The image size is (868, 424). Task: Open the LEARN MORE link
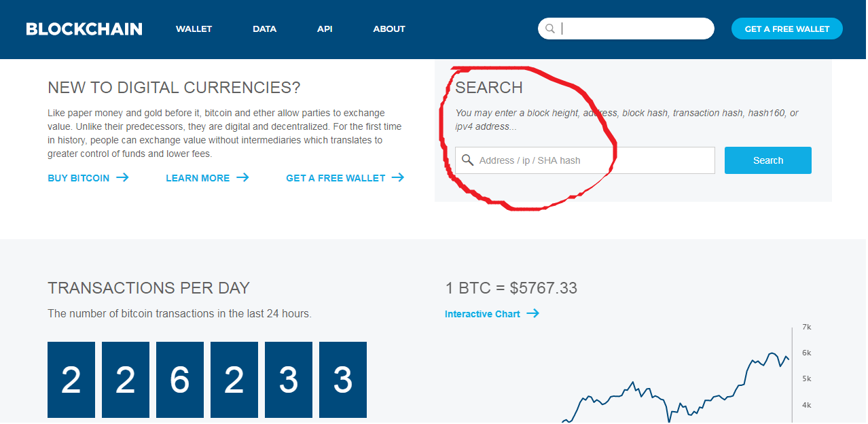198,178
